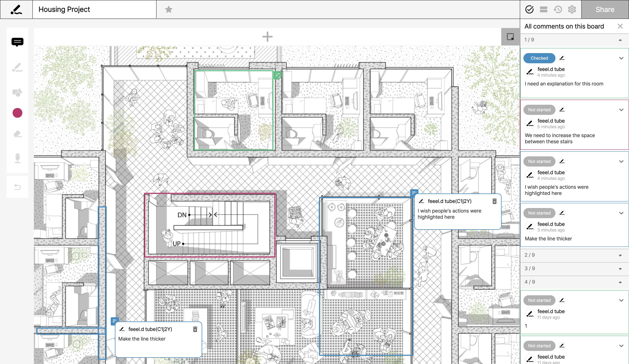Toggle Not started on 'people's actions' comment

[539, 161]
